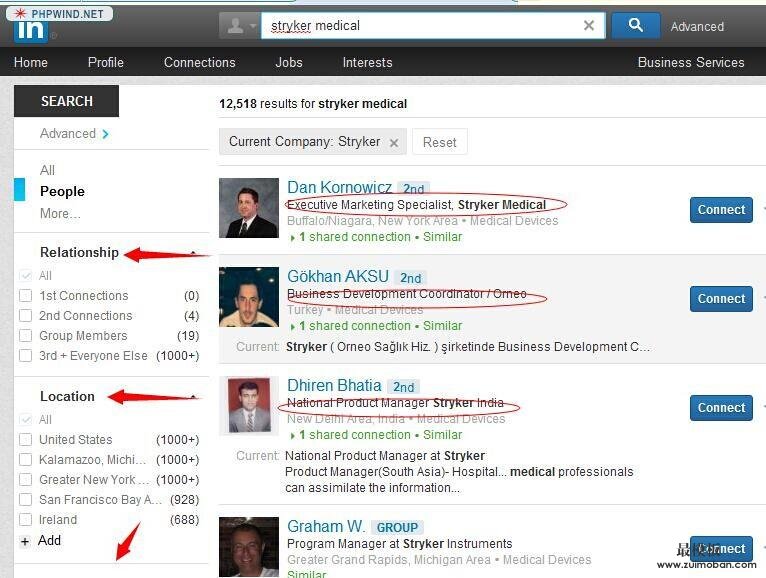The image size is (766, 578).
Task: Check 2nd Connections filter
Action: (25, 316)
